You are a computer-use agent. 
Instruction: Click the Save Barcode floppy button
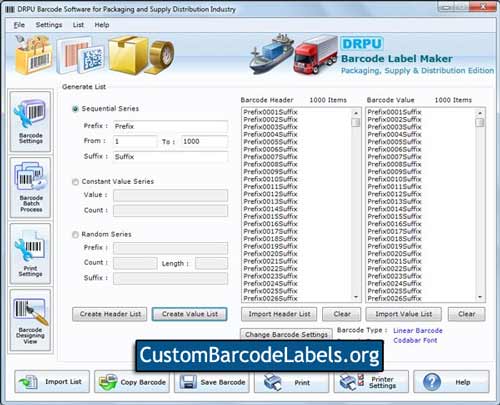[x=212, y=382]
